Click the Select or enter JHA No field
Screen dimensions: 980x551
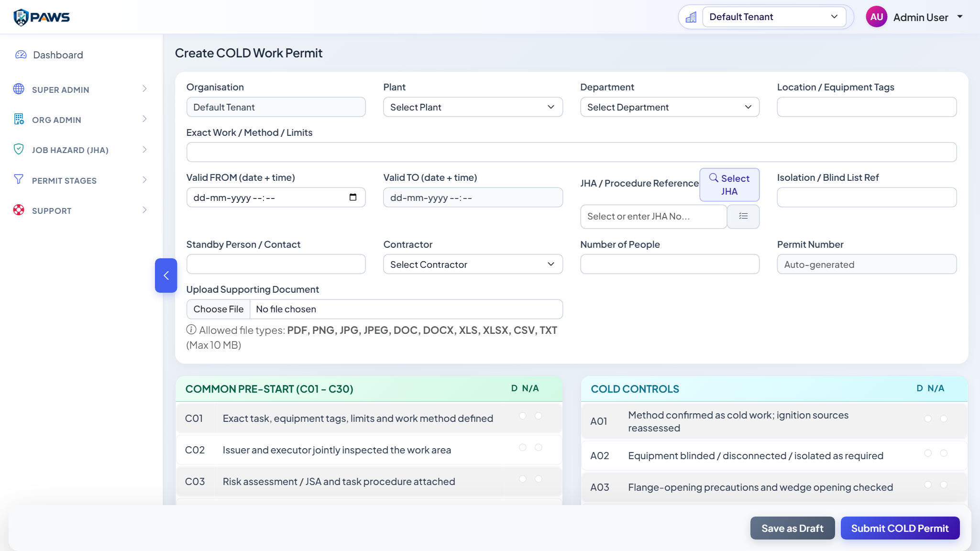click(x=653, y=217)
